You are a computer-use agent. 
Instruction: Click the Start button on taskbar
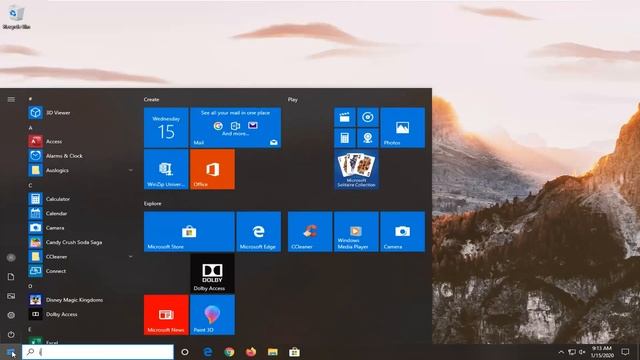tap(11, 352)
